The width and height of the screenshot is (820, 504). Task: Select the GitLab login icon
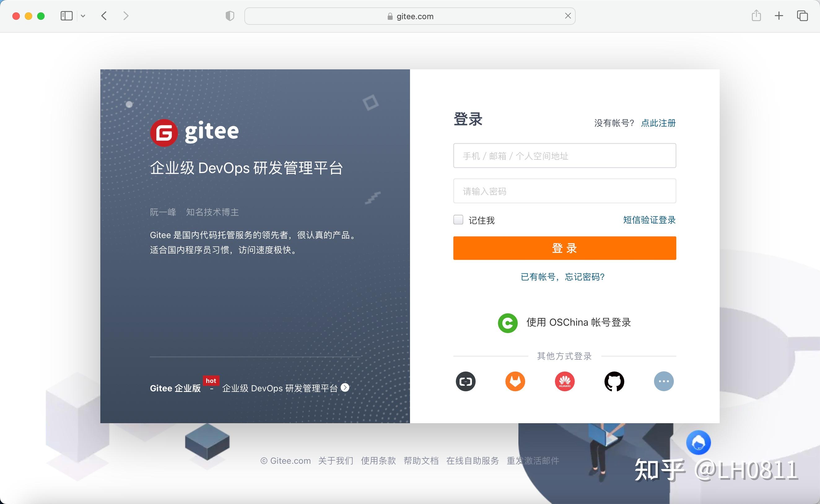click(515, 381)
